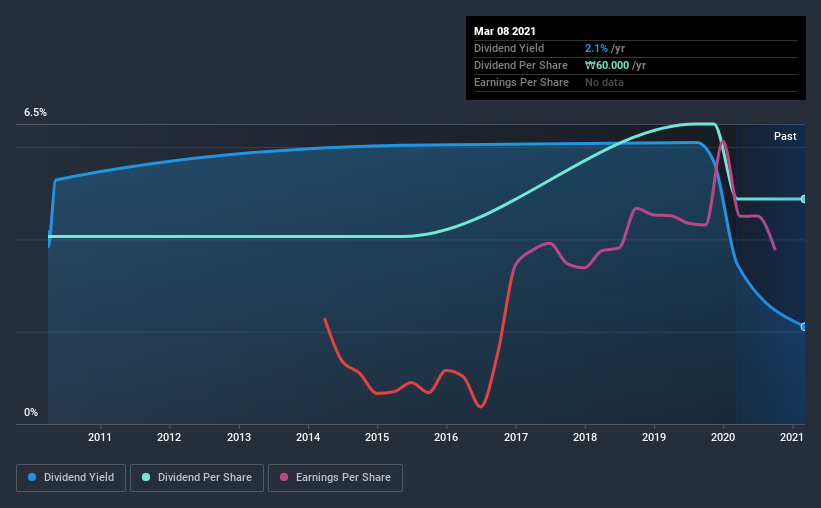Image resolution: width=821 pixels, height=508 pixels.
Task: Click the 2014 x-axis label
Action: pyautogui.click(x=308, y=437)
